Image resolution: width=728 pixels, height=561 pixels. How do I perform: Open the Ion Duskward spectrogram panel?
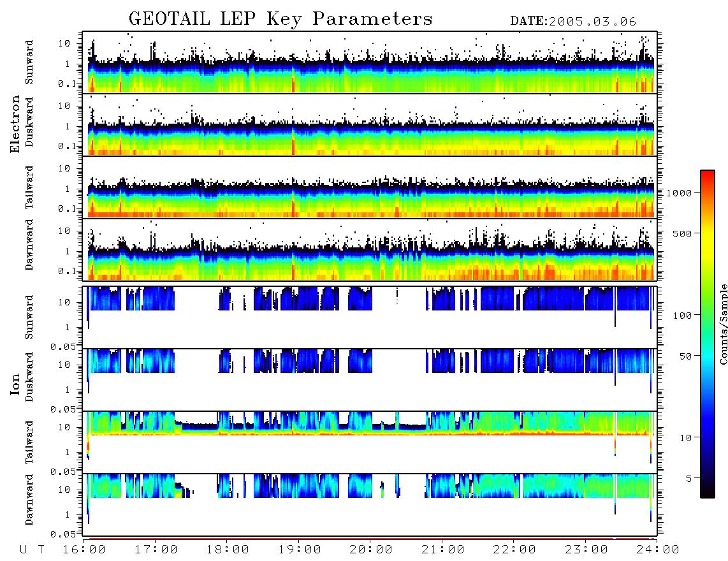point(370,379)
